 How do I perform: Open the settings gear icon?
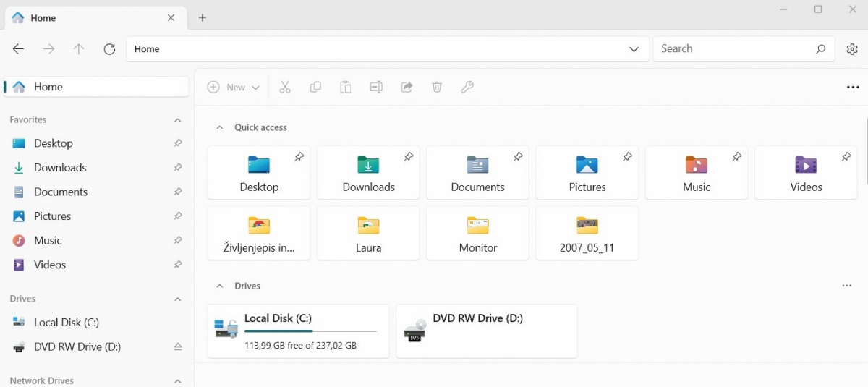coord(852,49)
